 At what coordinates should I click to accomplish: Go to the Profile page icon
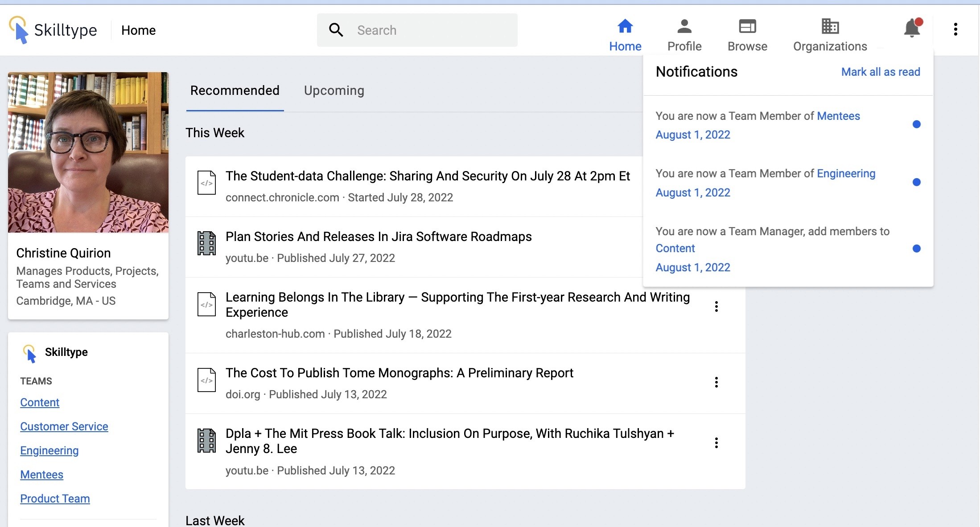point(684,26)
